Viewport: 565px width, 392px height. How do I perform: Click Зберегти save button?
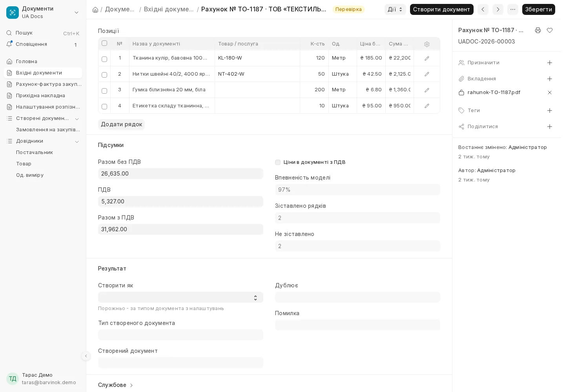[538, 9]
